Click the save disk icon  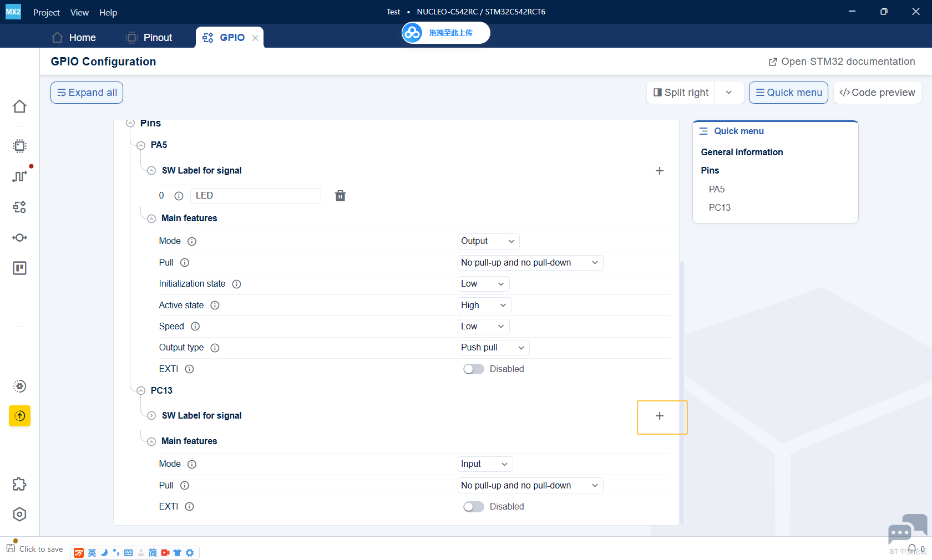[x=11, y=548]
